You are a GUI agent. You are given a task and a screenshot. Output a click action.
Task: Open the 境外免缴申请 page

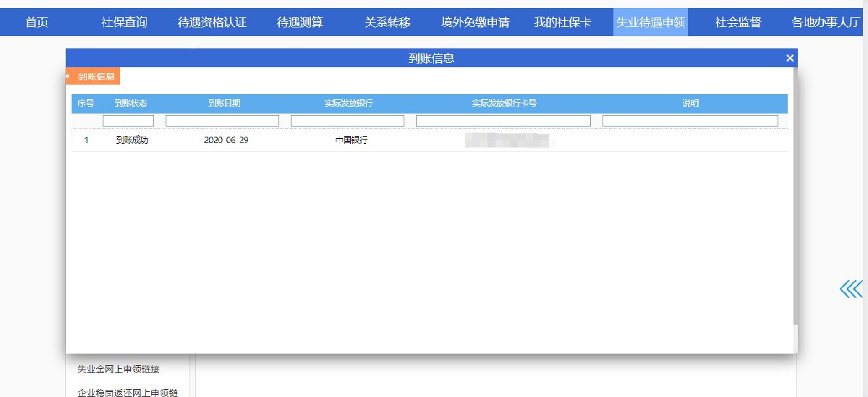[x=475, y=22]
